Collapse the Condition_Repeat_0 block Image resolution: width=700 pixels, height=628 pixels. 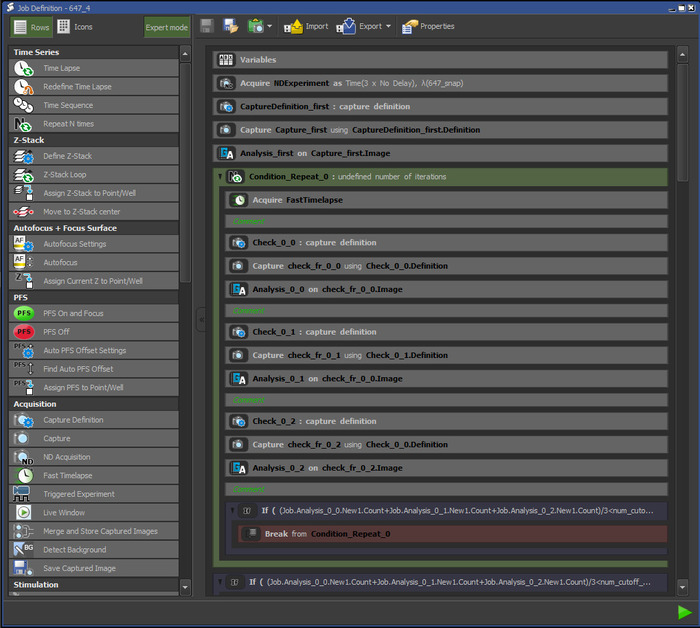point(221,177)
